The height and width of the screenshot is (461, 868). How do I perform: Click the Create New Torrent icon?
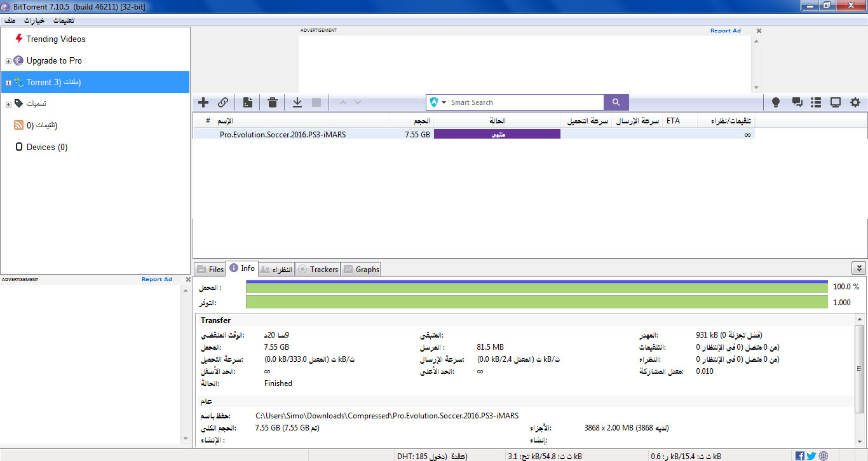point(248,102)
